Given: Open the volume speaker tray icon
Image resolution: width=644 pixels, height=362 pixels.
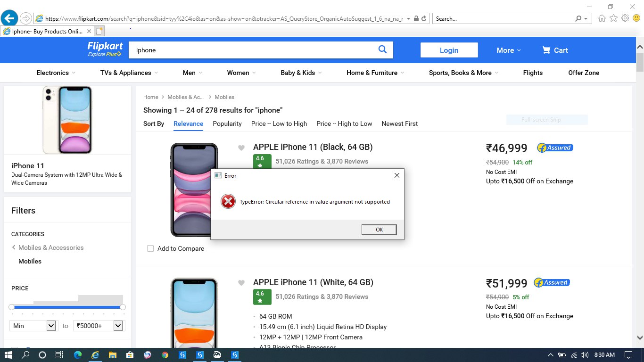Looking at the screenshot, I should point(585,355).
